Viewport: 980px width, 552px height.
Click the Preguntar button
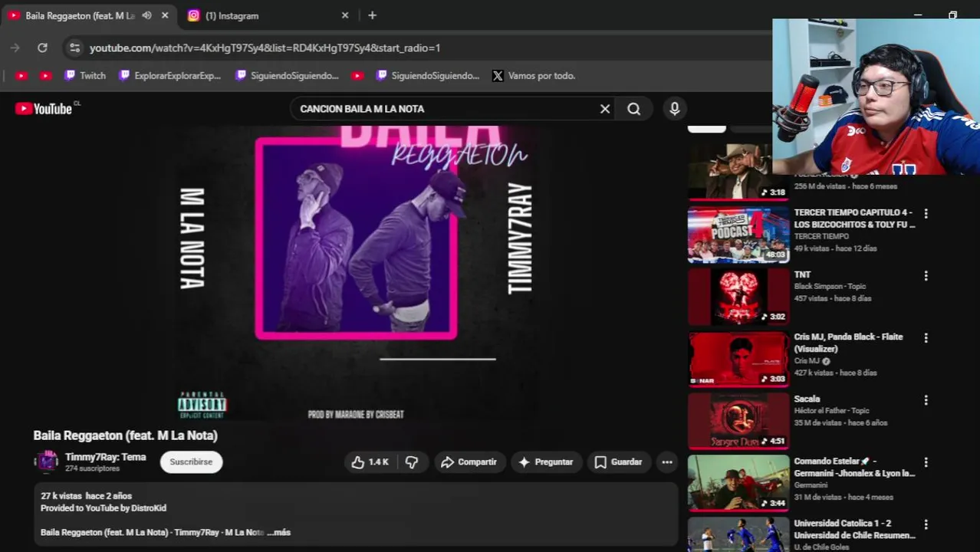point(545,462)
